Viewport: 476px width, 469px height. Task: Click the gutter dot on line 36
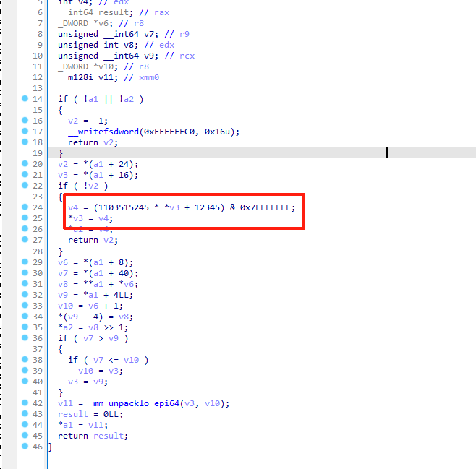coord(25,338)
